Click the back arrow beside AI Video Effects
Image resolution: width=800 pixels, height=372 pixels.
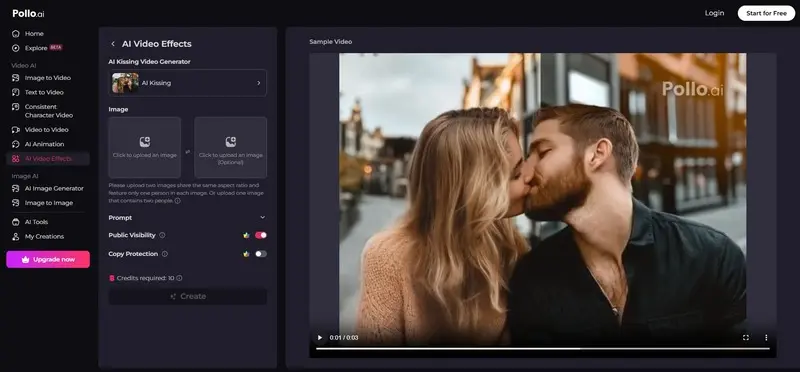(x=113, y=44)
